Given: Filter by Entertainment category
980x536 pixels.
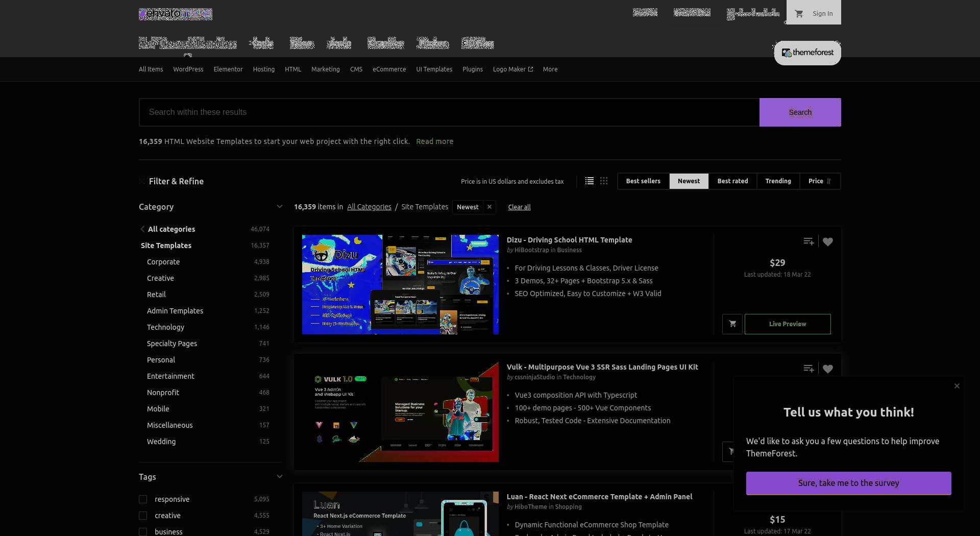Looking at the screenshot, I should pyautogui.click(x=170, y=376).
